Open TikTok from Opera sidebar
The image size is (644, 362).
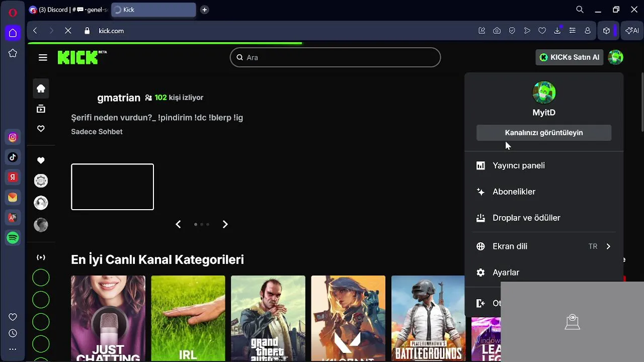tap(13, 157)
